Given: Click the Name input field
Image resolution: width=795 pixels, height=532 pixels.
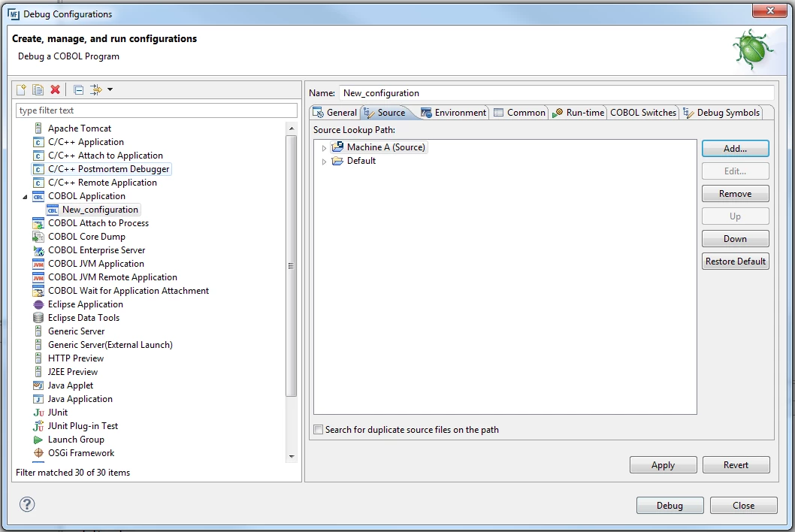Looking at the screenshot, I should pyautogui.click(x=556, y=93).
